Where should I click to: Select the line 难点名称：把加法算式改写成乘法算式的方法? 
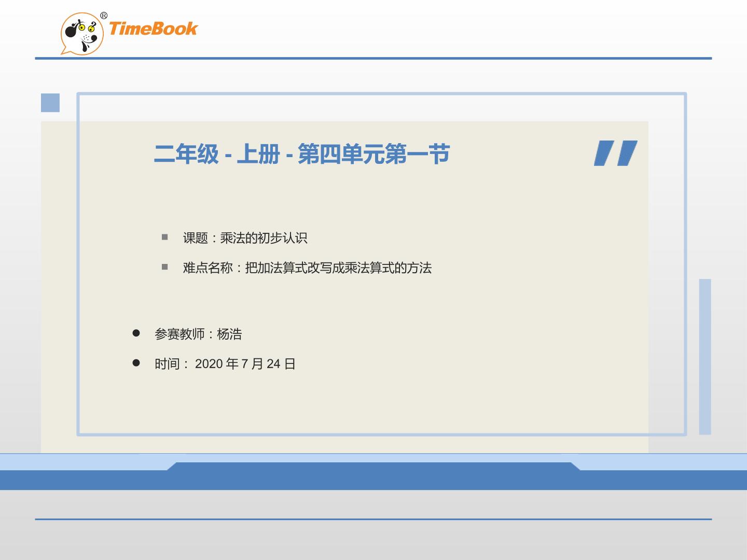tap(307, 268)
